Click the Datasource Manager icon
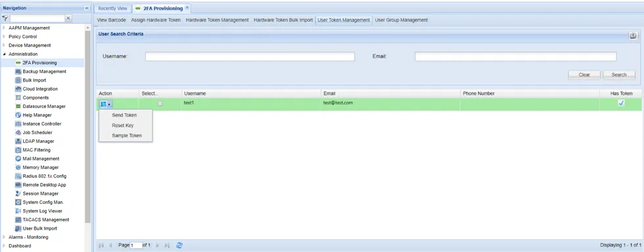644x252 pixels. pos(18,106)
